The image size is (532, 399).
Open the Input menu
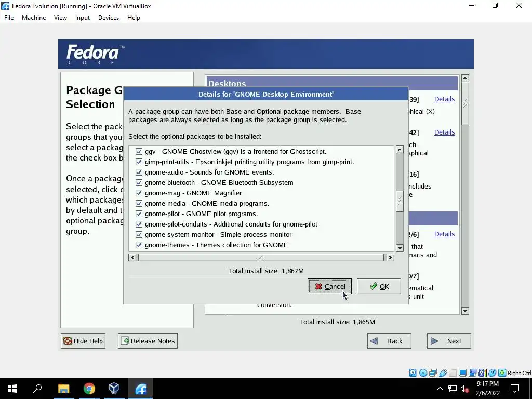pos(83,18)
